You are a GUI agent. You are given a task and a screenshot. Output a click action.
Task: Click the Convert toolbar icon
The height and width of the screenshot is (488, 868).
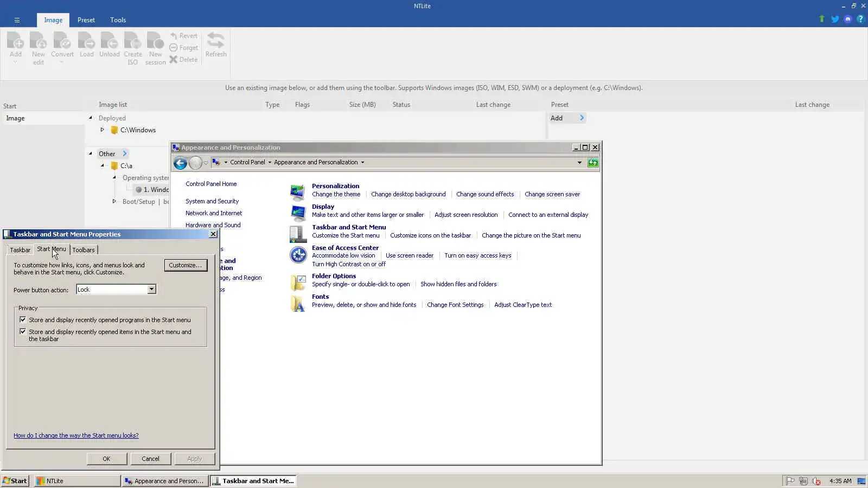point(62,41)
